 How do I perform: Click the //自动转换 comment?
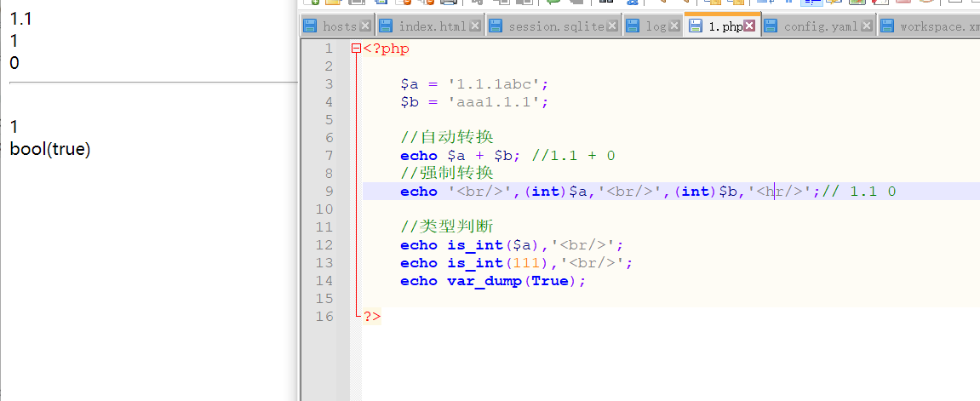click(x=448, y=137)
